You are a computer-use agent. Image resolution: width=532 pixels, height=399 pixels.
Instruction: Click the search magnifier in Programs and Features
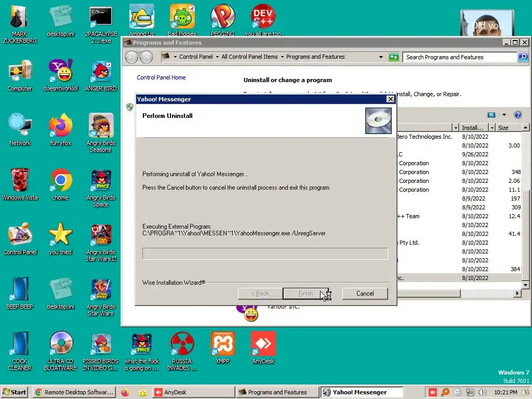pos(523,57)
